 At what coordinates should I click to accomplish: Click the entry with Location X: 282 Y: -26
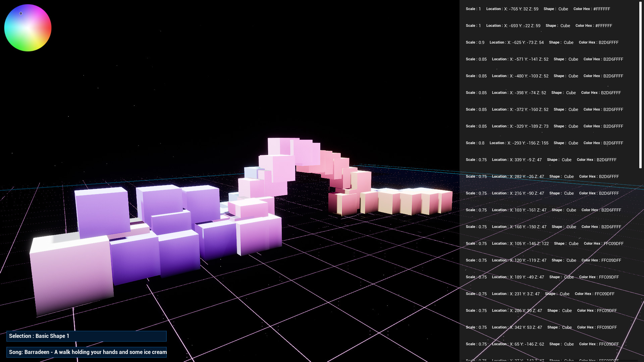[x=537, y=176]
